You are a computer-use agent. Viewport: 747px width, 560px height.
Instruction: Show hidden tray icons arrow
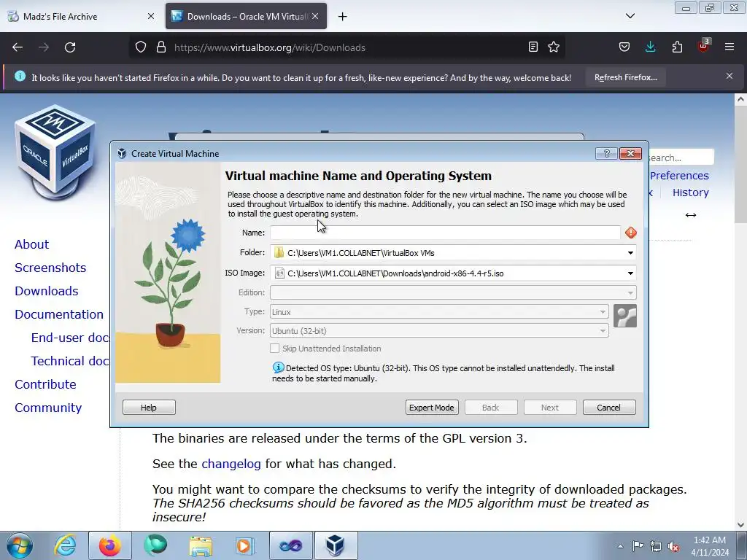(x=620, y=546)
